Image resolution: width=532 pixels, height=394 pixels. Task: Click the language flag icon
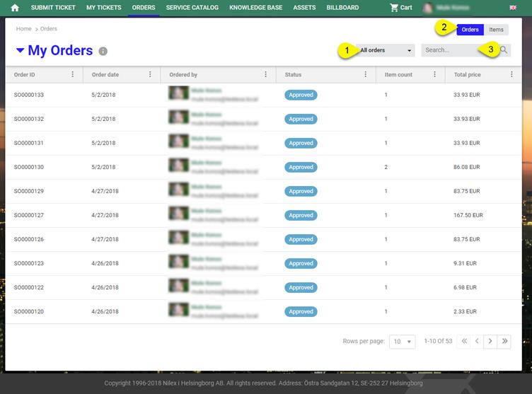pos(512,8)
